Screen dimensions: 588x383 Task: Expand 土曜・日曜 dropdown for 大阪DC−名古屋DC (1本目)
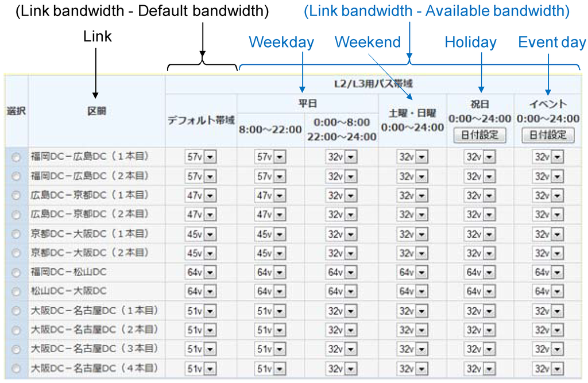[412, 311]
